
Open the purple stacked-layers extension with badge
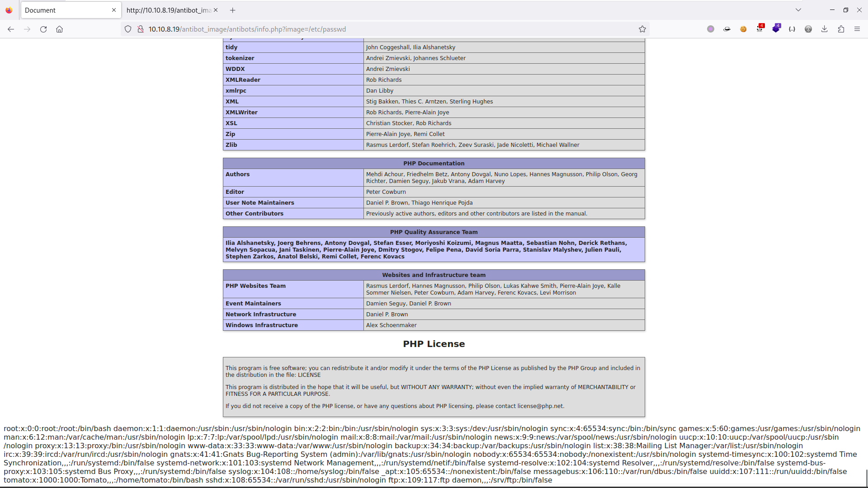[x=776, y=28]
